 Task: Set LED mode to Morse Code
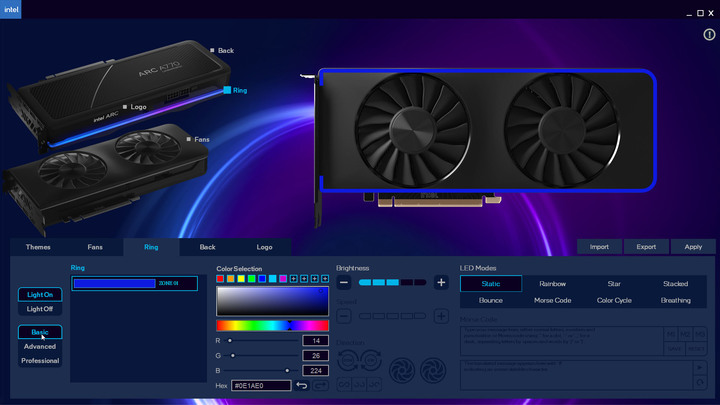tap(552, 300)
